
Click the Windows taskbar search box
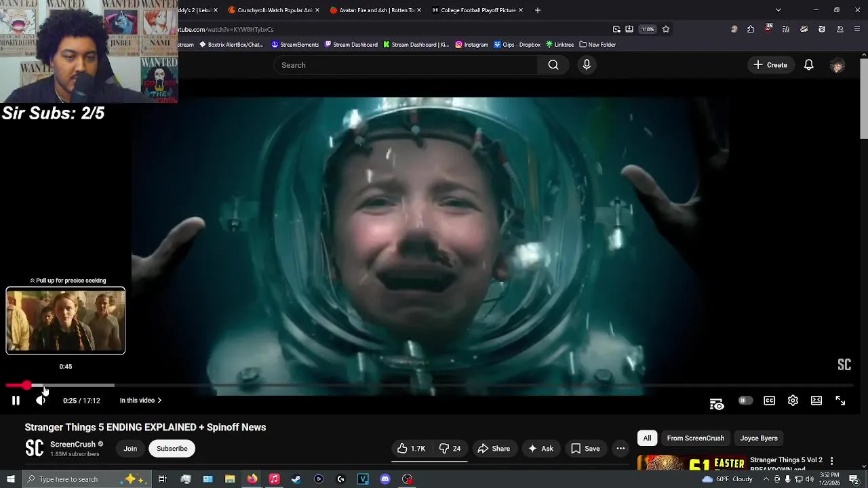tap(86, 479)
